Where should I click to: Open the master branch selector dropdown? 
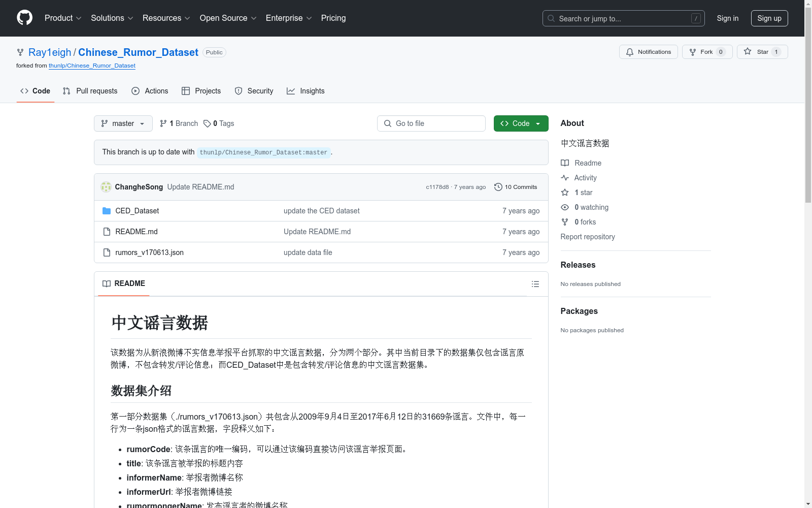[x=123, y=123]
